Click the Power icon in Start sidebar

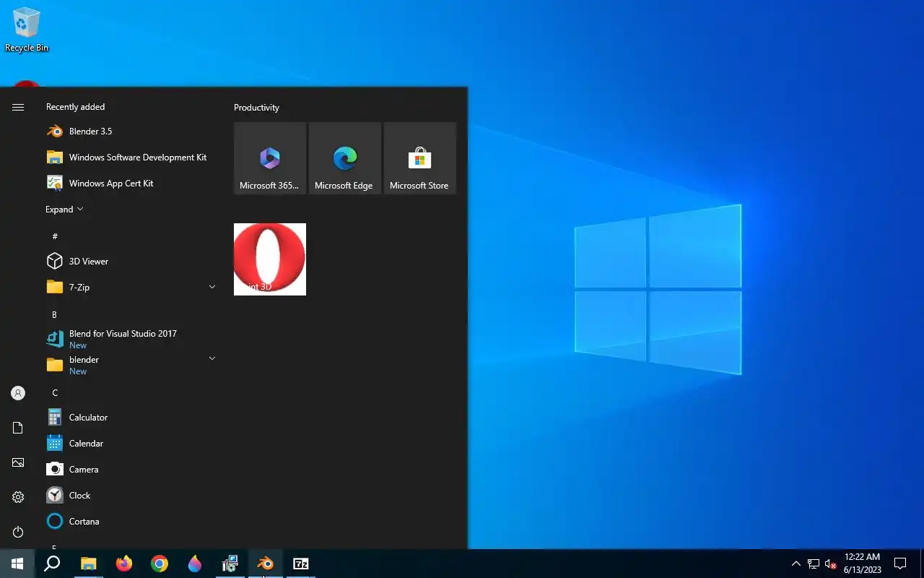(18, 532)
